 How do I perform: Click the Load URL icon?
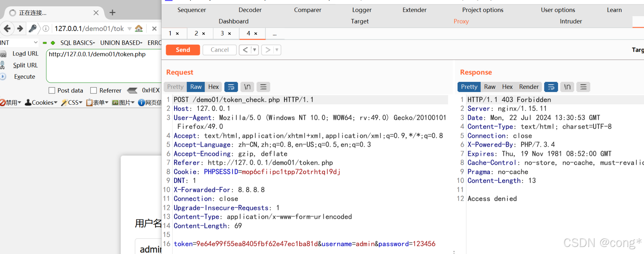click(3, 54)
